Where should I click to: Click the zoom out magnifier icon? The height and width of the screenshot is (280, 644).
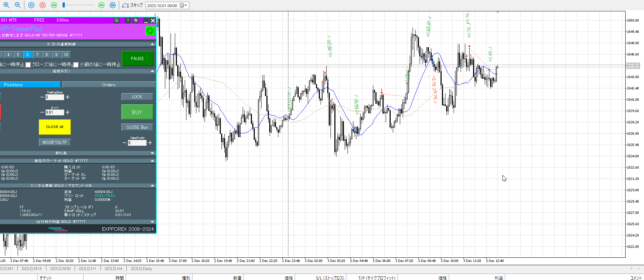click(17, 5)
